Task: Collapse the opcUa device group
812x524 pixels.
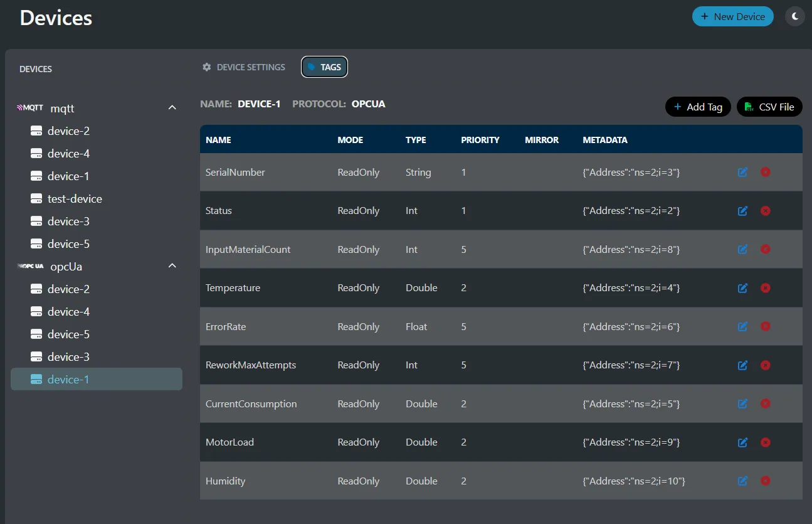Action: coord(172,266)
